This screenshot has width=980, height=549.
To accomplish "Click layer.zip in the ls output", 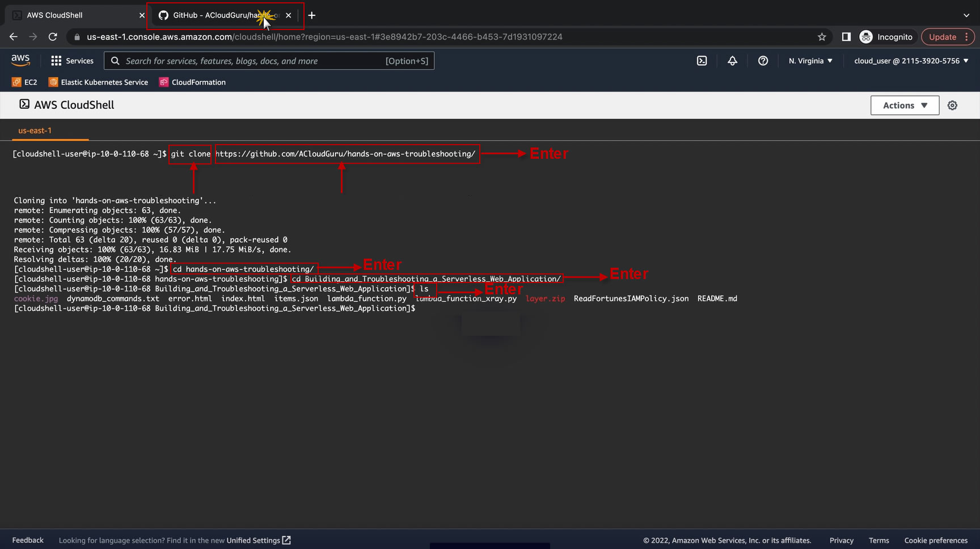I will coord(545,298).
